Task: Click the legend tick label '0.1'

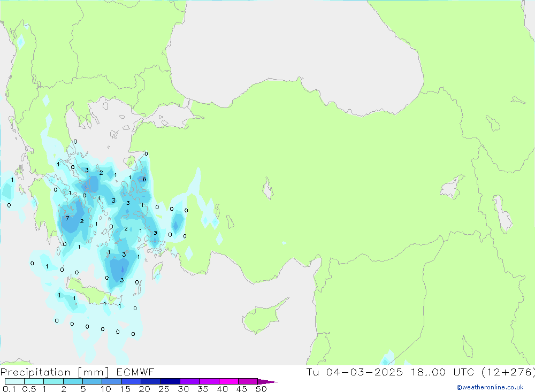Action: pyautogui.click(x=9, y=389)
